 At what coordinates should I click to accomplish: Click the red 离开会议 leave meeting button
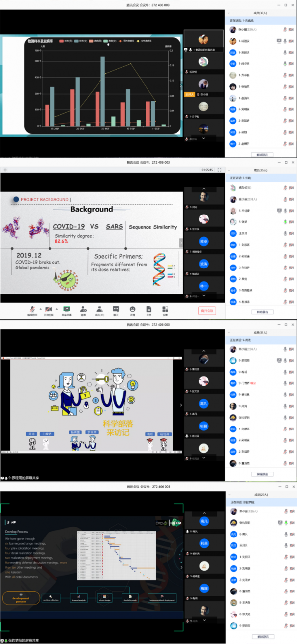coord(207,310)
